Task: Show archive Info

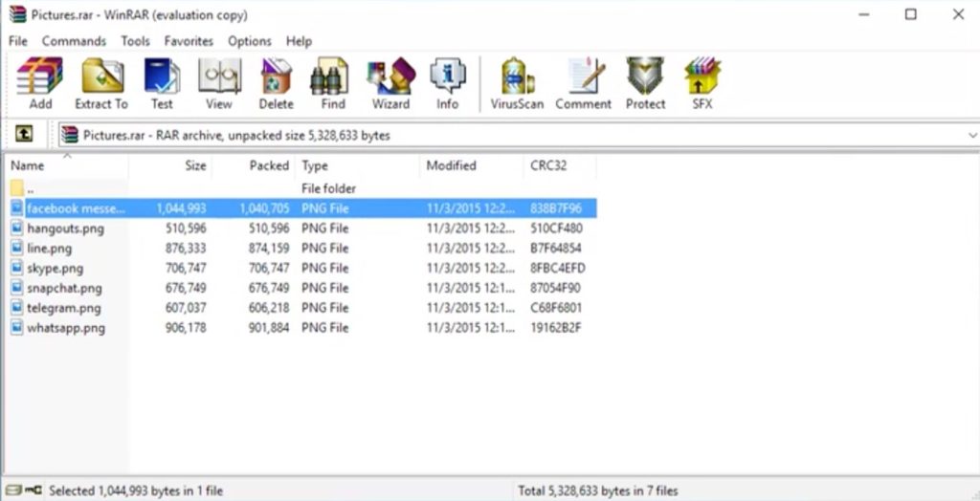Action: coord(447,82)
